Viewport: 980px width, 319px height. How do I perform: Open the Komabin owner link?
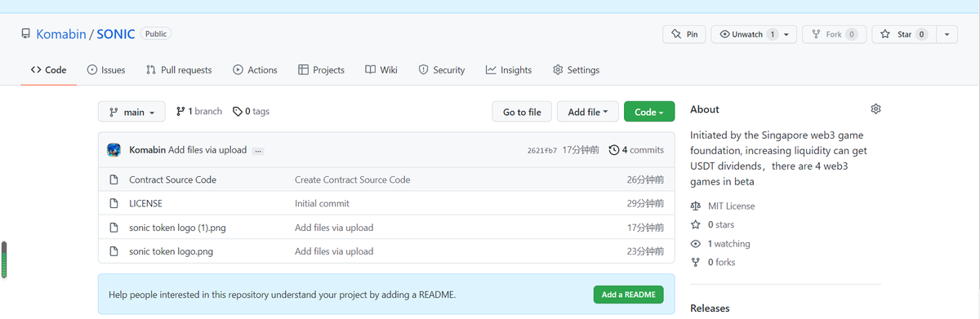61,34
